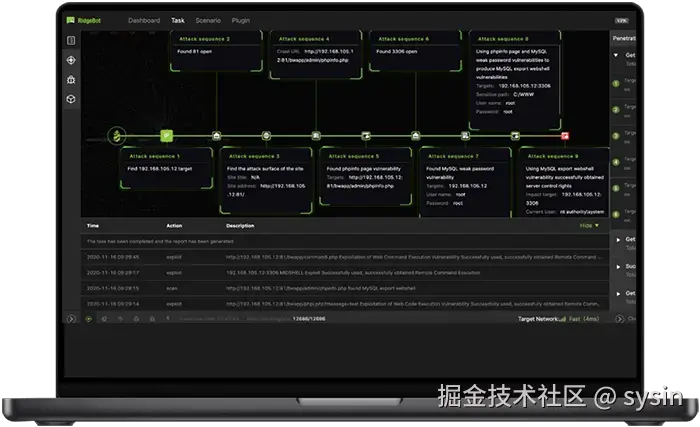The height and width of the screenshot is (427, 700).
Task: Select the red final node on attack timeline
Action: (565, 136)
